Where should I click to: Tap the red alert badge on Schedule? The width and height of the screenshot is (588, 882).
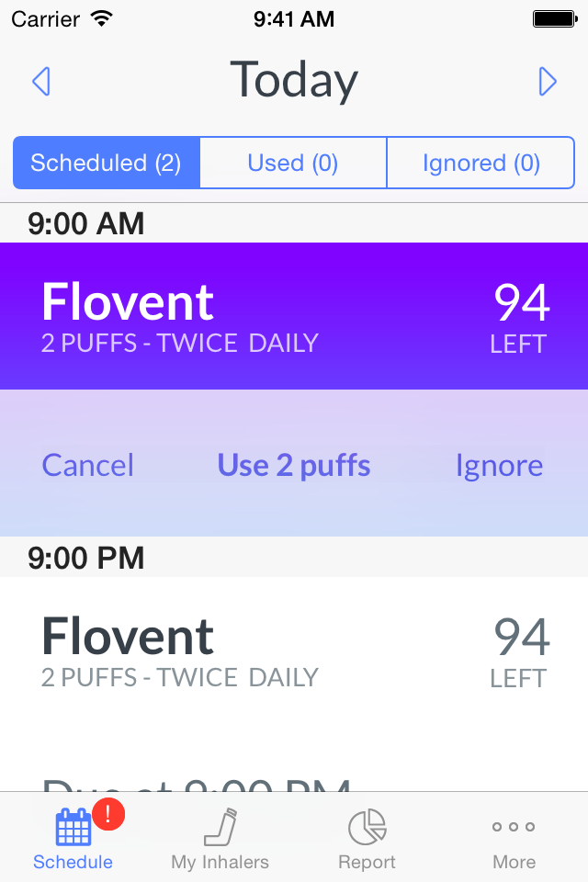coord(108,814)
